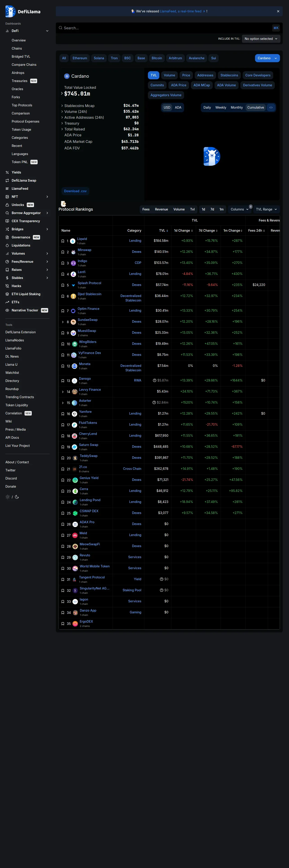Select the Monthly chart interval

(x=237, y=107)
